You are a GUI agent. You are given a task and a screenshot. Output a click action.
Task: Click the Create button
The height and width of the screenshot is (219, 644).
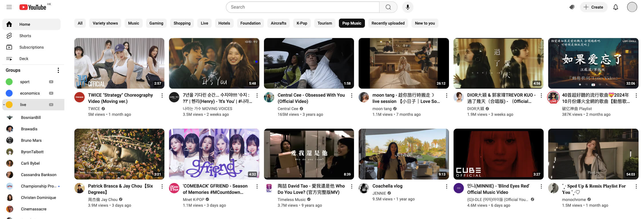point(593,7)
